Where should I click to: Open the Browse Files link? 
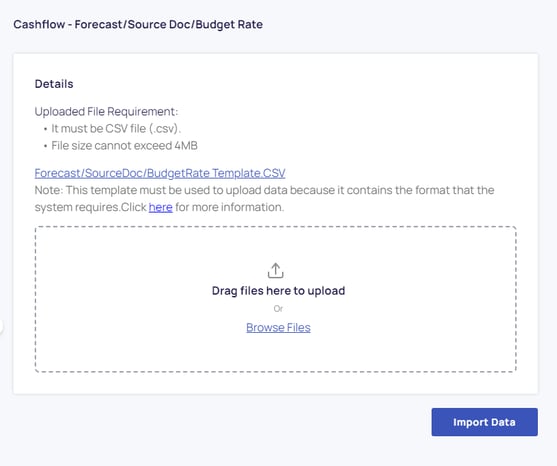pyautogui.click(x=278, y=327)
